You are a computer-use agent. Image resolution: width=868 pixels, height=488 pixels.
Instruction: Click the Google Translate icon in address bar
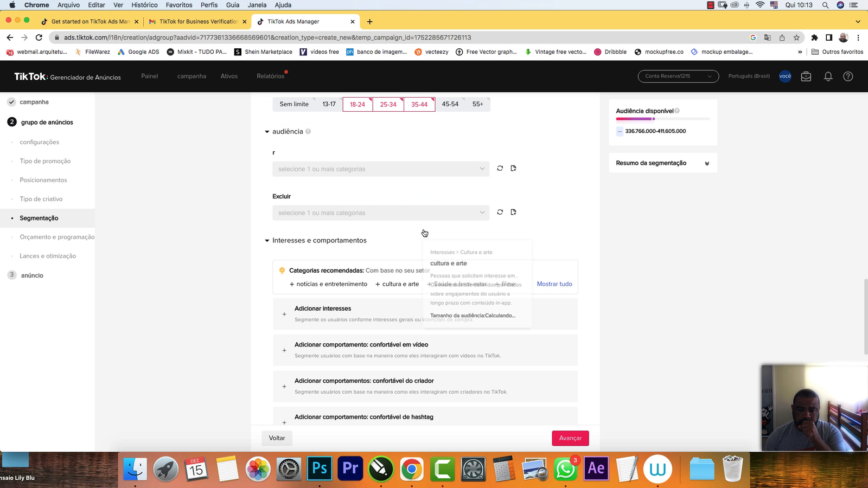click(x=767, y=37)
